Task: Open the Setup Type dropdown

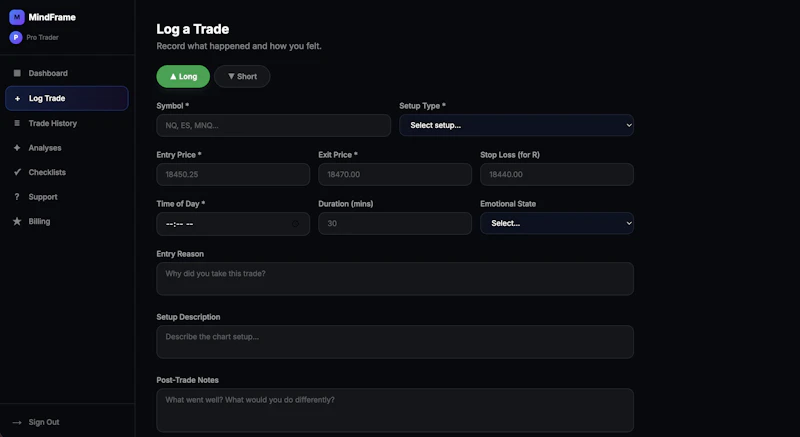Action: pyautogui.click(x=516, y=125)
